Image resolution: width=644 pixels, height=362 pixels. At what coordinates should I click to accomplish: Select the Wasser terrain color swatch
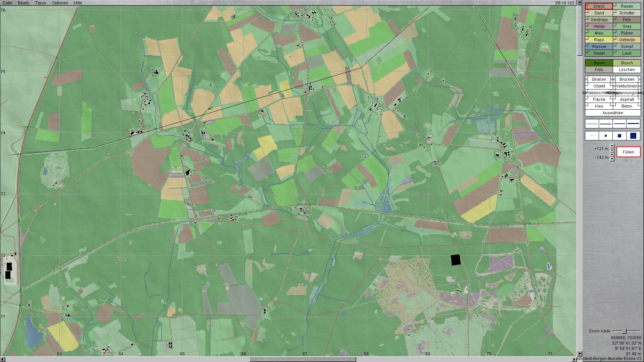[599, 47]
